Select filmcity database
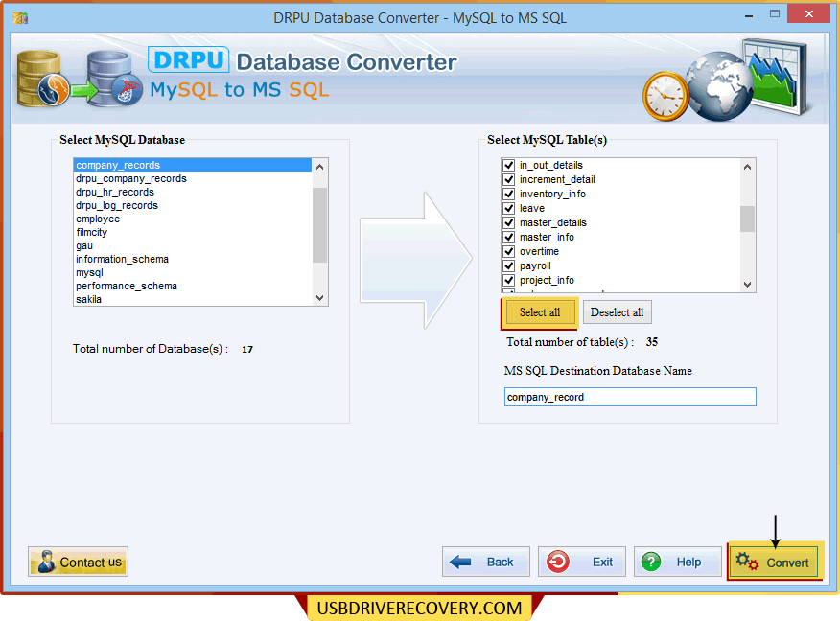This screenshot has width=840, height=621. pyautogui.click(x=193, y=232)
